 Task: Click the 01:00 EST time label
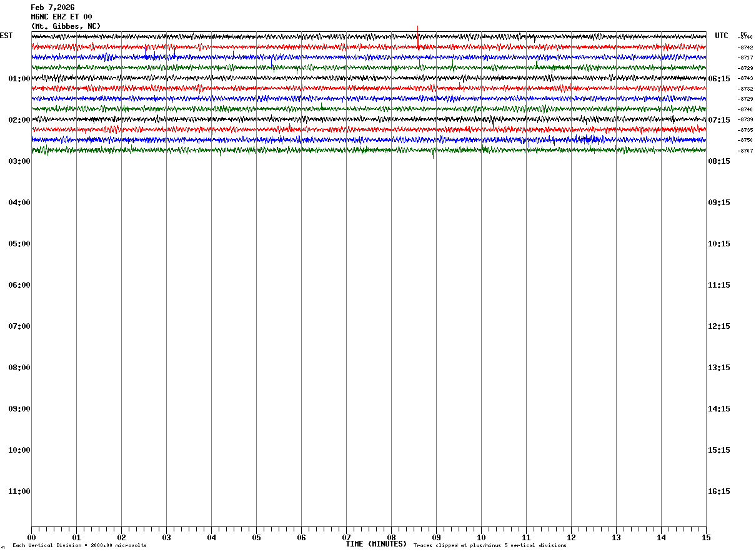click(19, 79)
